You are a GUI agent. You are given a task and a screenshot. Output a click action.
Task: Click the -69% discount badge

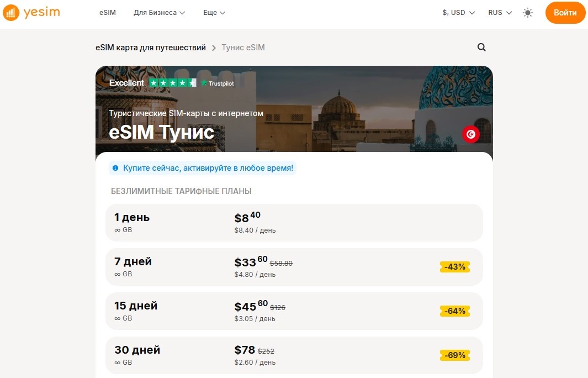coord(454,355)
